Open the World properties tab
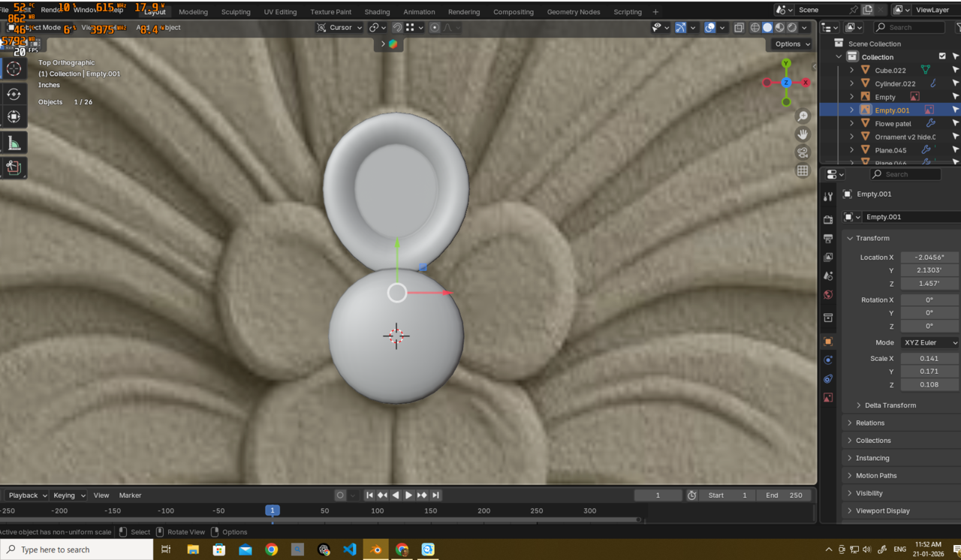Image resolution: width=961 pixels, height=560 pixels. click(x=828, y=295)
